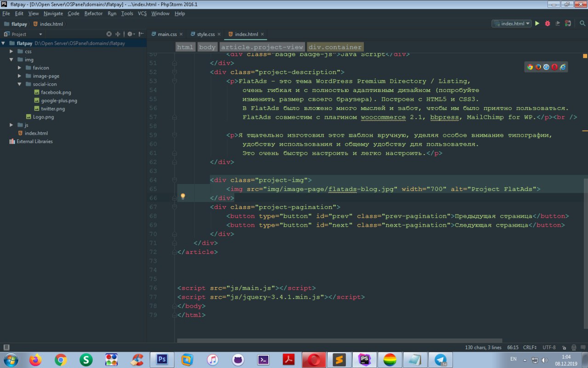
Task: Run with coverage icon in toolbar
Action: click(558, 23)
